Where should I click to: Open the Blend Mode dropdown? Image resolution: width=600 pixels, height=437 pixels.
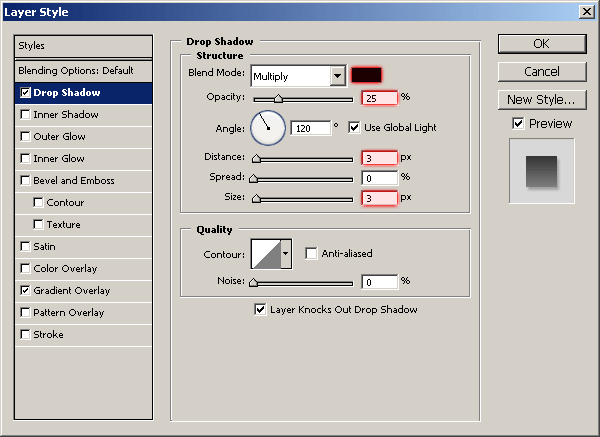point(337,76)
